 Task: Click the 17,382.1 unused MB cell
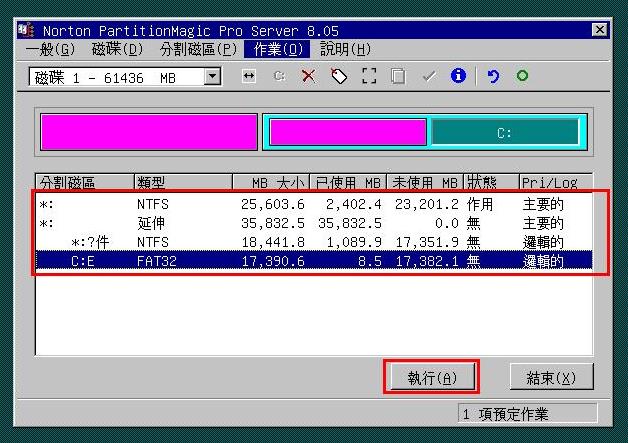point(427,261)
